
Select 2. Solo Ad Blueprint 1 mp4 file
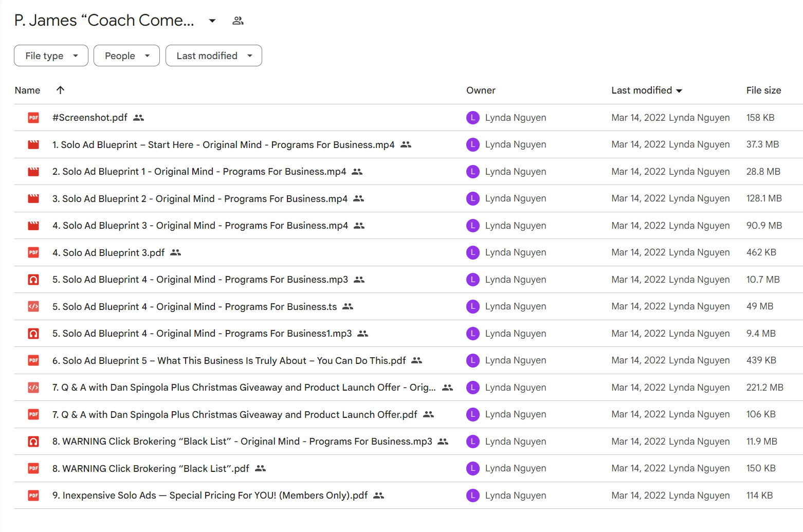(199, 172)
